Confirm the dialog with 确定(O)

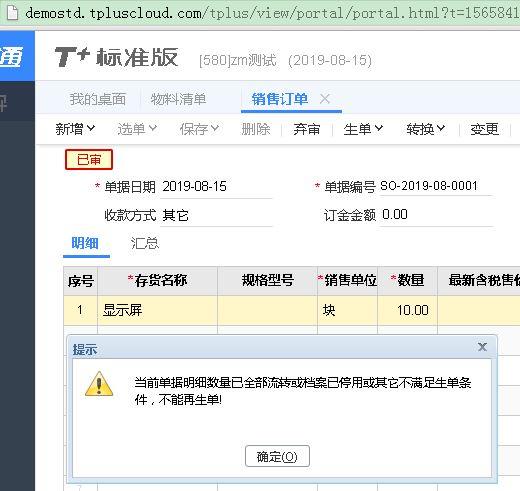[277, 456]
